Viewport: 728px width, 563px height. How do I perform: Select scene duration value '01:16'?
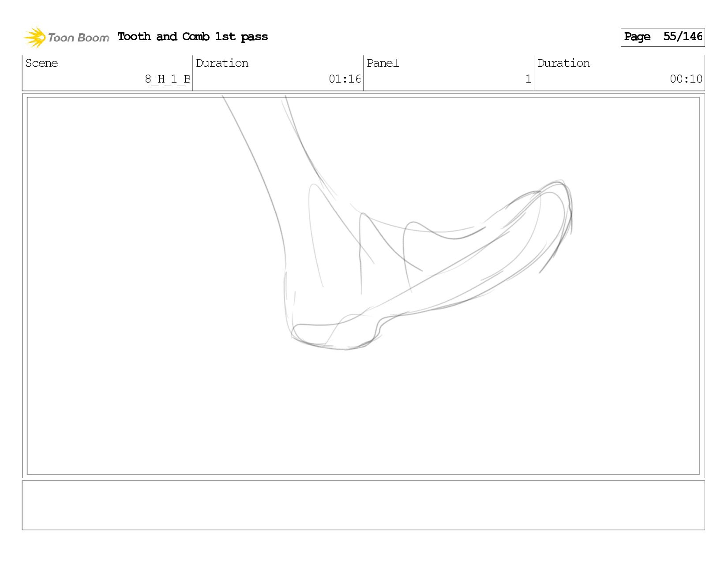[345, 79]
